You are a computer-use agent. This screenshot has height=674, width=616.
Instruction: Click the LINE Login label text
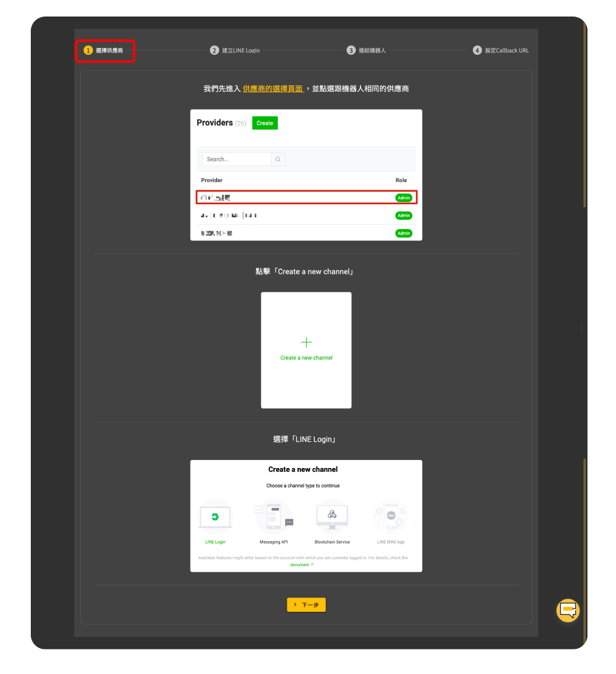[215, 542]
